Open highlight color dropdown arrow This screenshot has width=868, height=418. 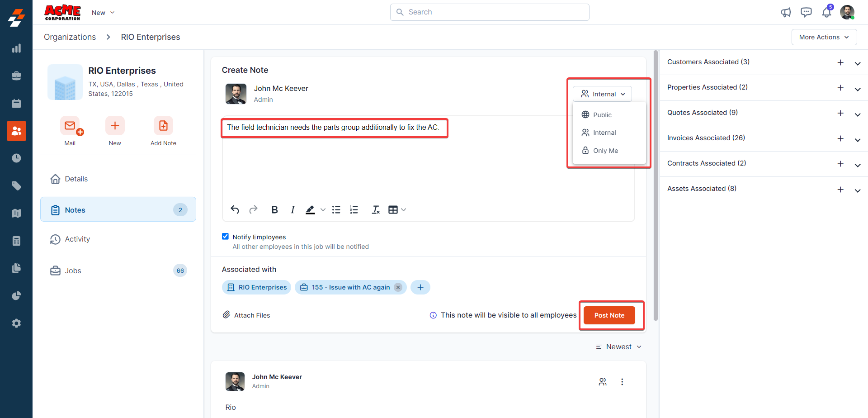[323, 209]
